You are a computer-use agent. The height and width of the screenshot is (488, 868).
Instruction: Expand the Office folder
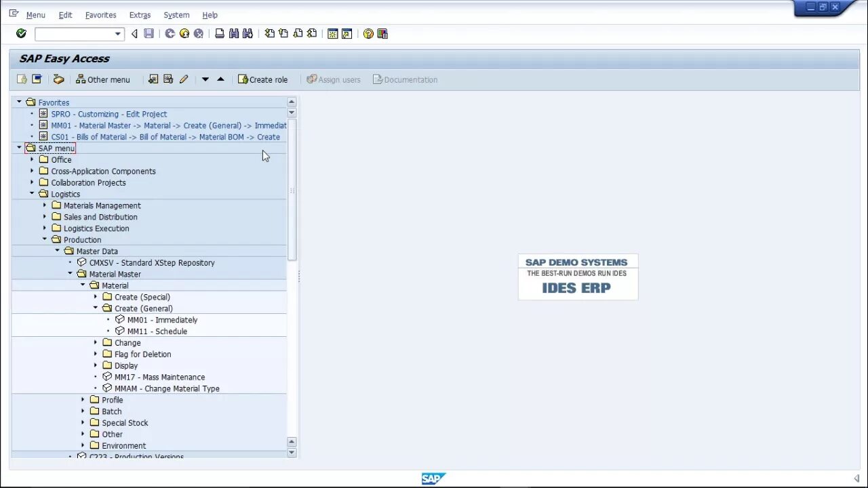coord(32,159)
